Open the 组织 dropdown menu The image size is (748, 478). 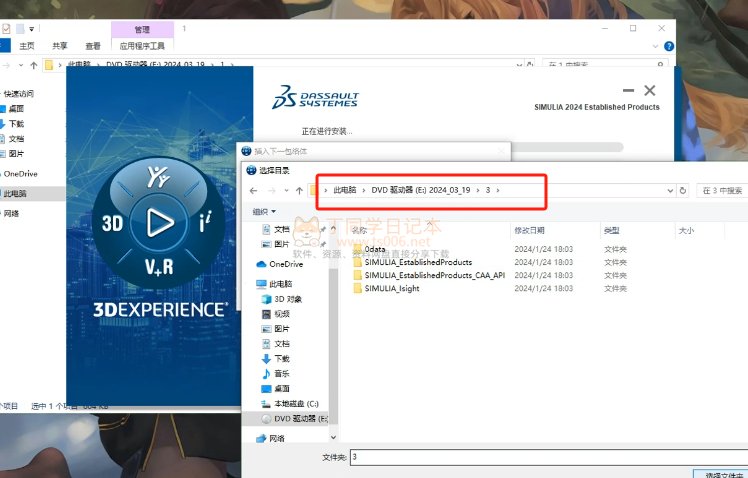coord(264,212)
